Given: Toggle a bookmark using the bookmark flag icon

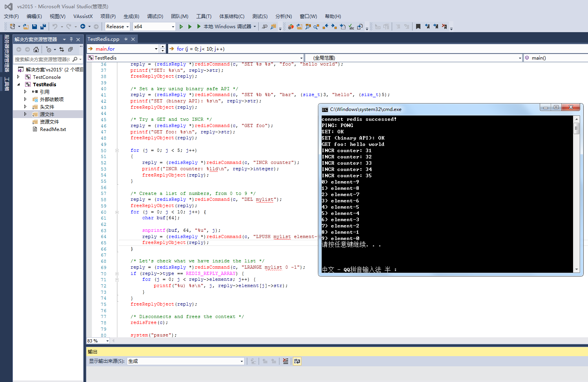Looking at the screenshot, I should [x=418, y=26].
